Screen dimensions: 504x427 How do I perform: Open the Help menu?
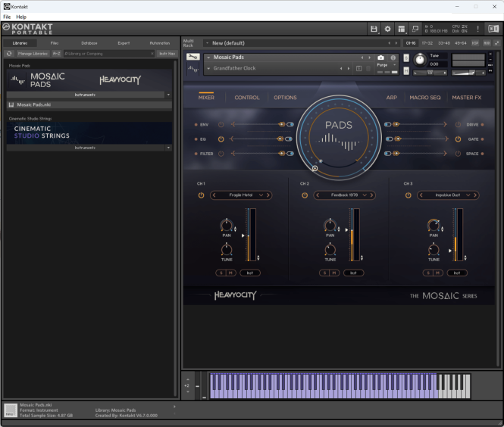[21, 17]
